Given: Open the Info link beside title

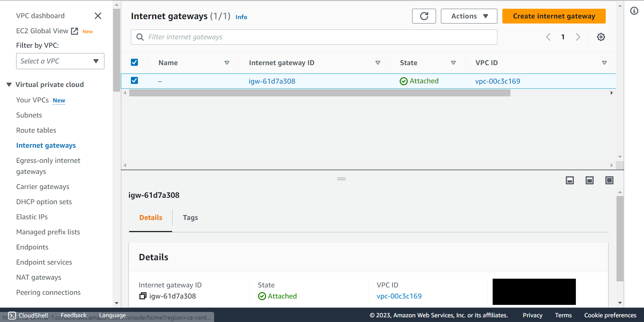Looking at the screenshot, I should (241, 17).
